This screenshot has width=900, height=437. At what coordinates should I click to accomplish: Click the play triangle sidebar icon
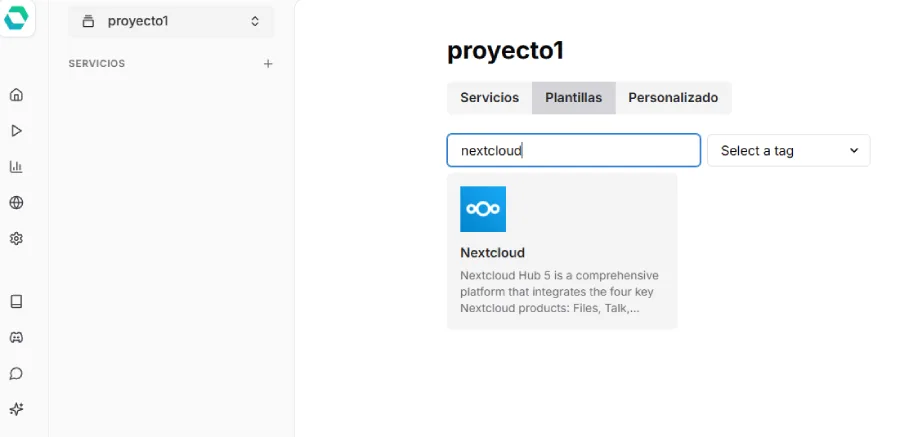(x=16, y=131)
